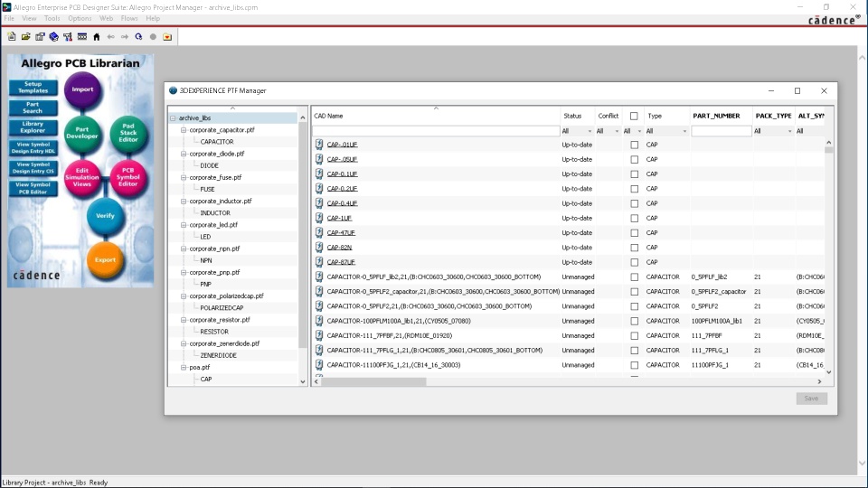Collapse the corporate_capacitor.ptf node
Viewport: 868px width, 488px height.
coord(184,130)
